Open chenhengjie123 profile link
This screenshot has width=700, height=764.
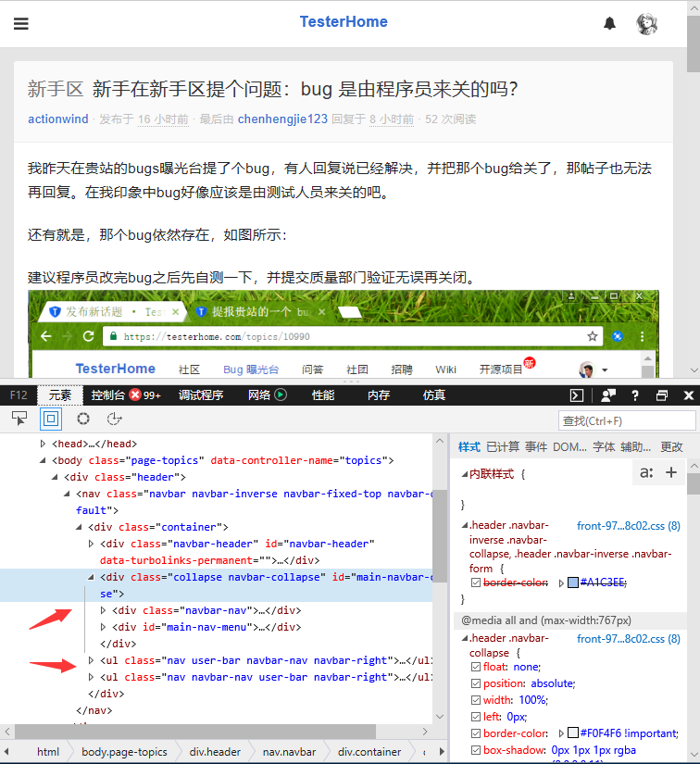pos(282,119)
